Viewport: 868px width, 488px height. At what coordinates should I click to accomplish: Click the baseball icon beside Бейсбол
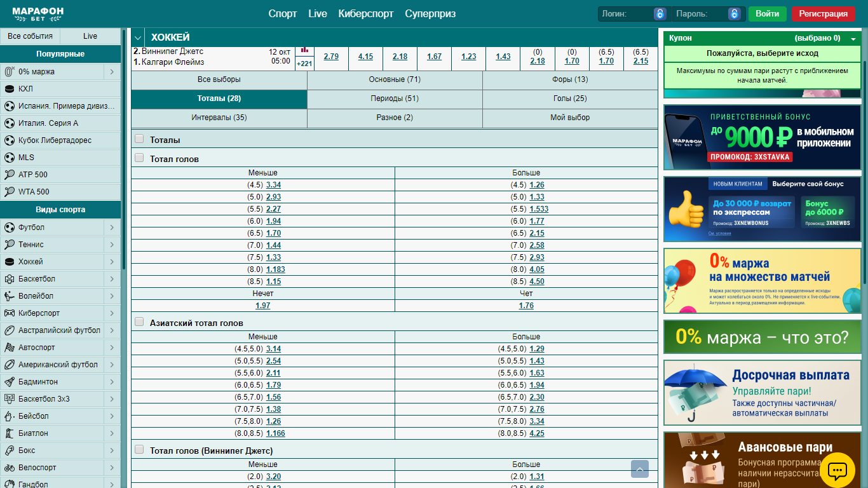click(10, 416)
